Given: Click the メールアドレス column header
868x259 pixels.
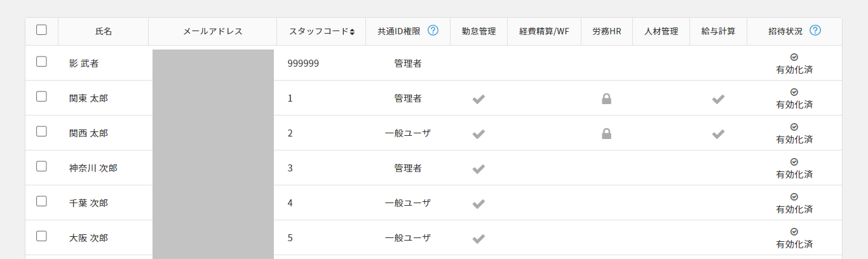Looking at the screenshot, I should click(x=212, y=31).
